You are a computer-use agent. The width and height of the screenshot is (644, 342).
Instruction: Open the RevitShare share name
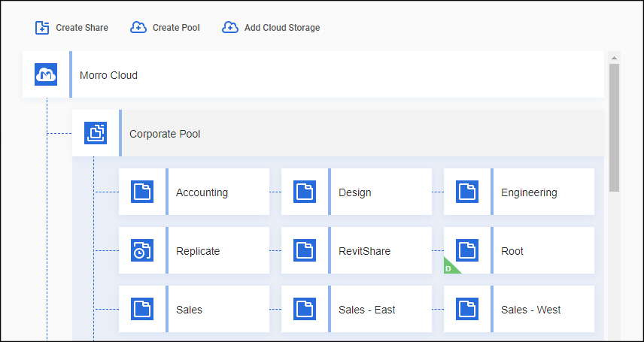[364, 251]
